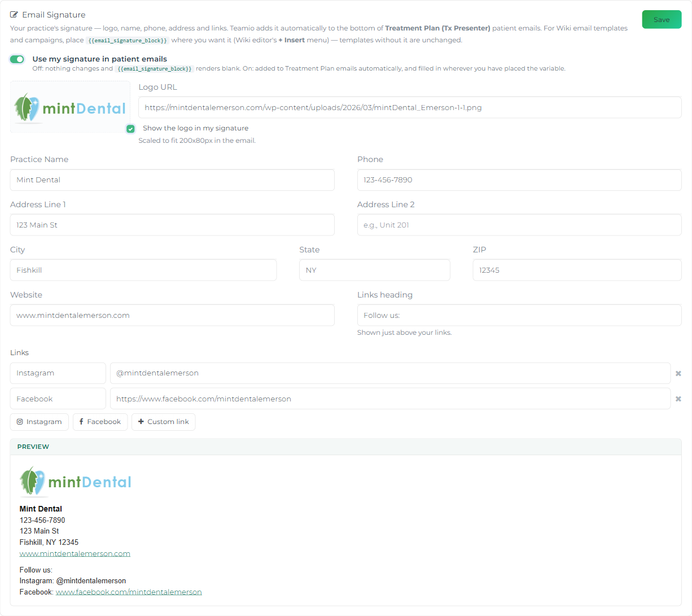Screen dimensions: 692x616
Task: Click the 123 Main St line in preview
Action: tap(39, 531)
